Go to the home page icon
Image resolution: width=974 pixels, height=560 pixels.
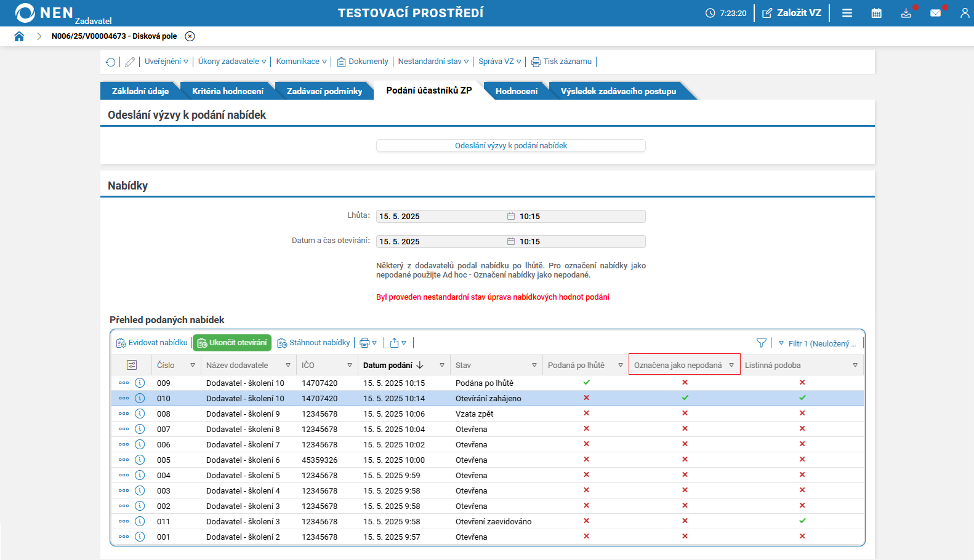point(19,36)
